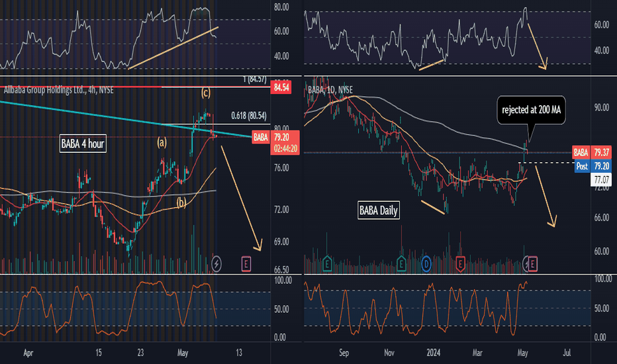The height and width of the screenshot is (364, 617).
Task: Click the blue Post 79.20 price label
Action: [593, 165]
